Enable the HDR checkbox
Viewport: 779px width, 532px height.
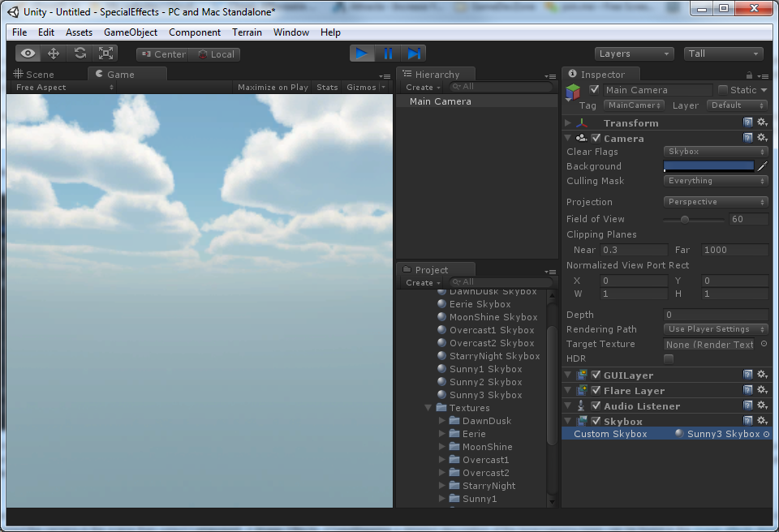point(669,358)
